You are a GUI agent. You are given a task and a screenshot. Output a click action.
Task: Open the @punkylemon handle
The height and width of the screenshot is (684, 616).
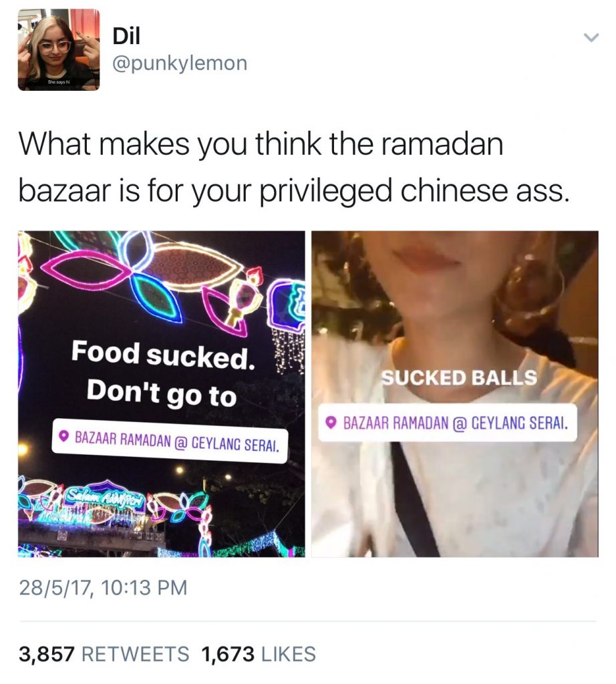180,63
